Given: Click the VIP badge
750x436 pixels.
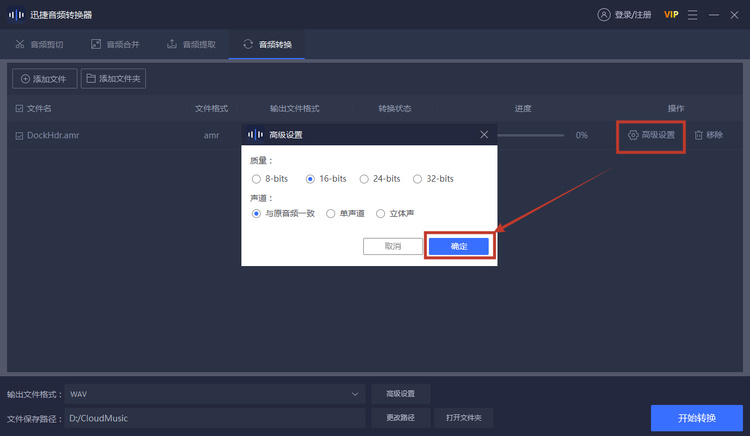Looking at the screenshot, I should click(x=671, y=15).
